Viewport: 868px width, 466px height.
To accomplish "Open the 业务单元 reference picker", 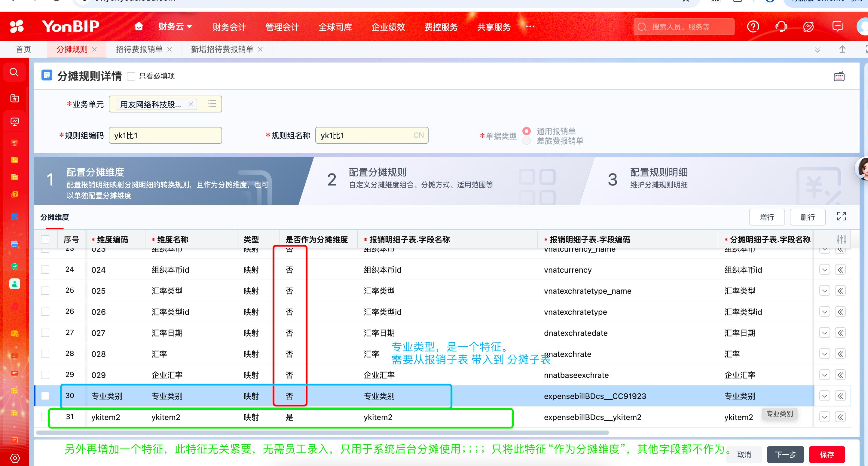I will (x=212, y=104).
